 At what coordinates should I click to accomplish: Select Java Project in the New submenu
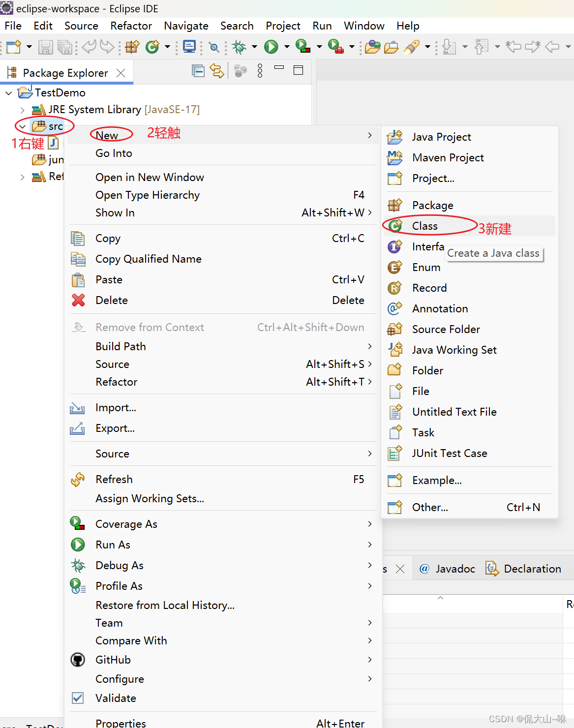pos(469,137)
